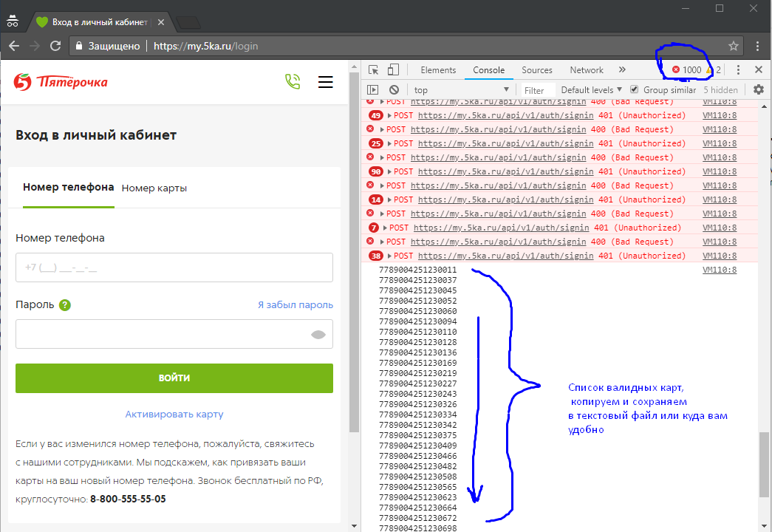The height and width of the screenshot is (532, 772).
Task: Expand the POST row with badge 90
Action: point(389,172)
